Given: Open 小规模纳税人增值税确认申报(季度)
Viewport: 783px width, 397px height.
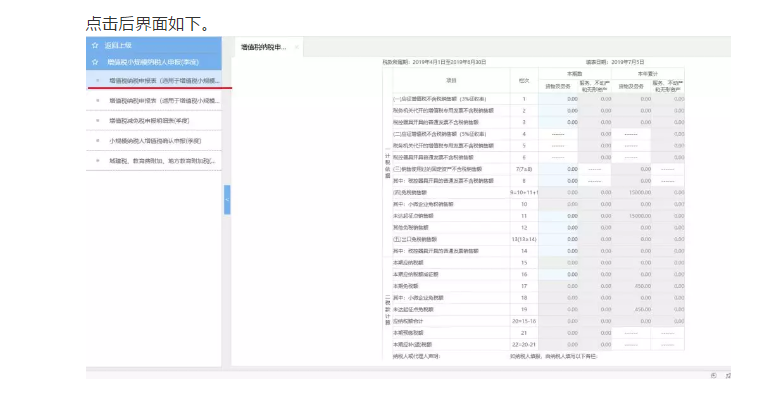Looking at the screenshot, I should point(154,141).
